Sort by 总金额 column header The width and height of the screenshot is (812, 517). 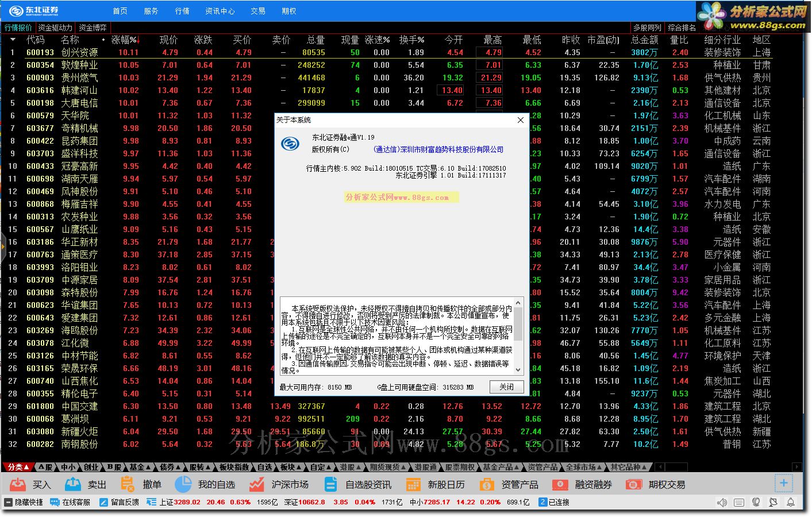pos(645,40)
